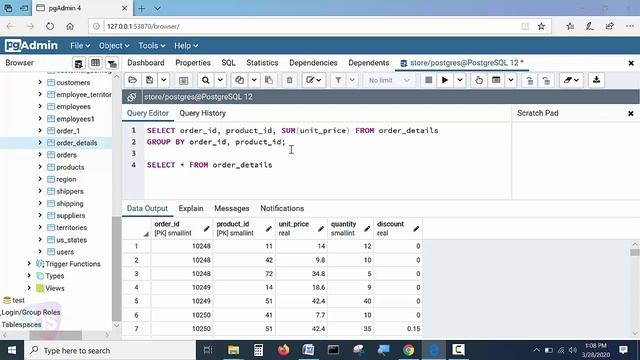The width and height of the screenshot is (640, 360).
Task: Open the Find options dropdown arrow
Action: click(x=220, y=80)
